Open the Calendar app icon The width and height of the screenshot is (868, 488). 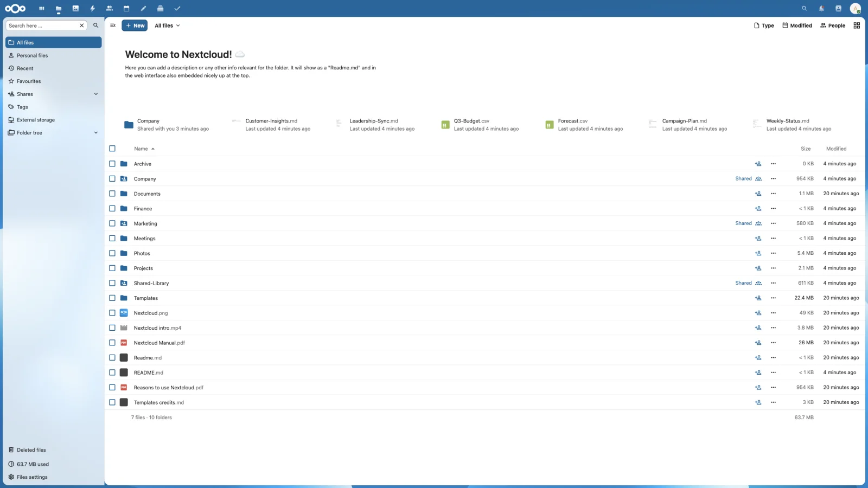[126, 9]
